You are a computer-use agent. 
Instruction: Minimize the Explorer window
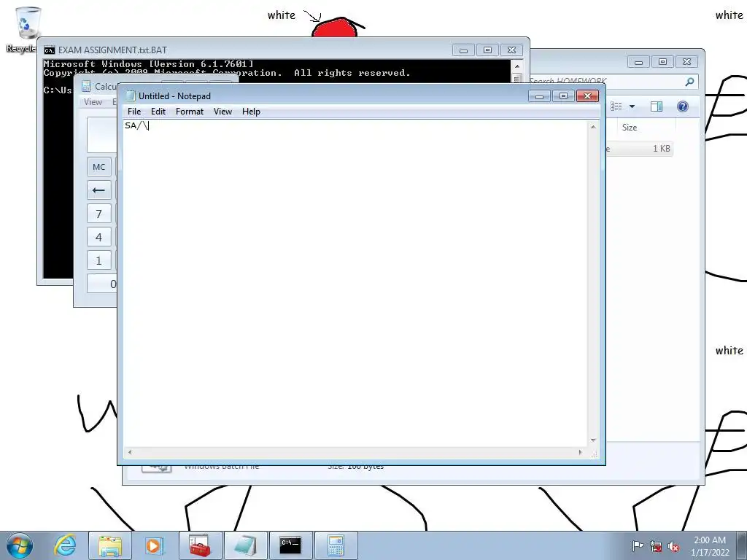[x=639, y=62]
